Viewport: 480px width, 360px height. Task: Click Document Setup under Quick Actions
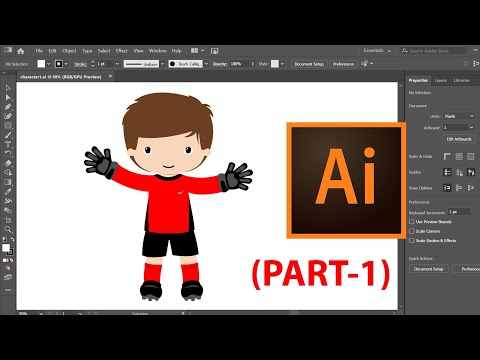click(429, 269)
